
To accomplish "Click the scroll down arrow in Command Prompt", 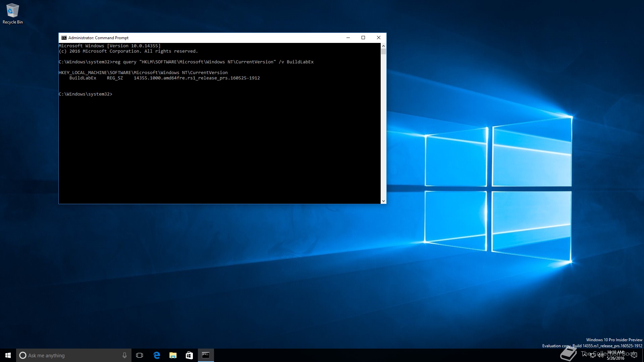I will tap(383, 201).
